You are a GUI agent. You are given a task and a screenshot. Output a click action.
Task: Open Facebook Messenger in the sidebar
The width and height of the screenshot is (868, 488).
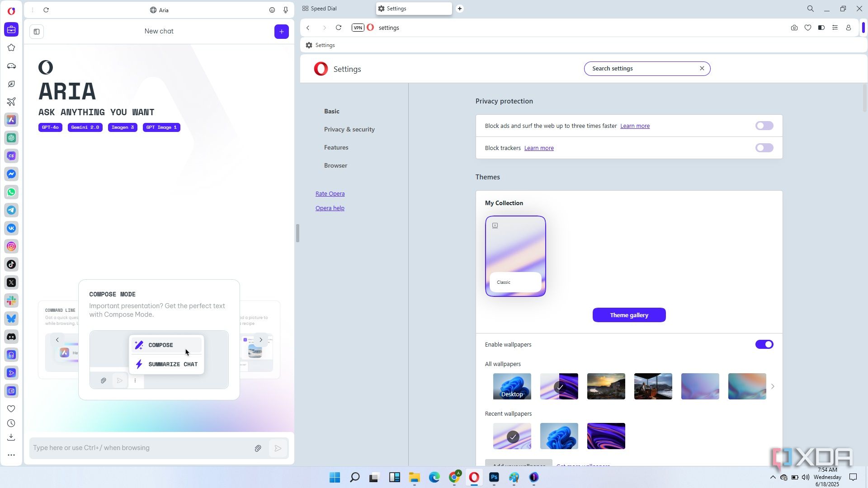(11, 174)
